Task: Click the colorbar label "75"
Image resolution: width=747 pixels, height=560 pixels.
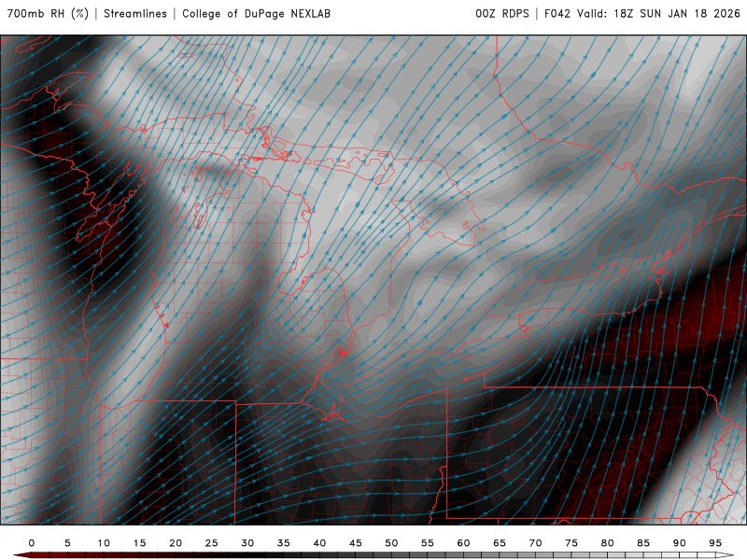Action: (571, 543)
